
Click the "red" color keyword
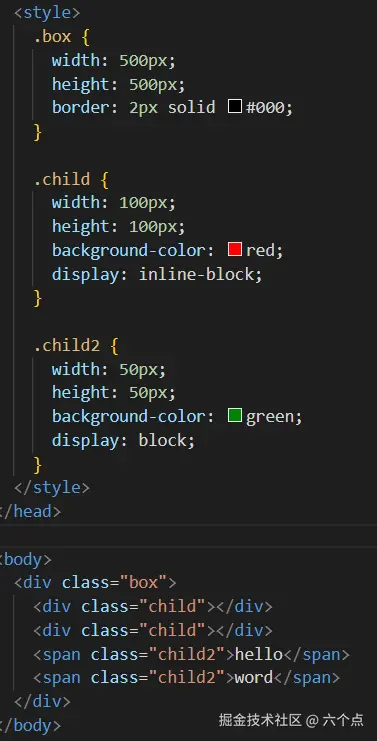click(260, 250)
